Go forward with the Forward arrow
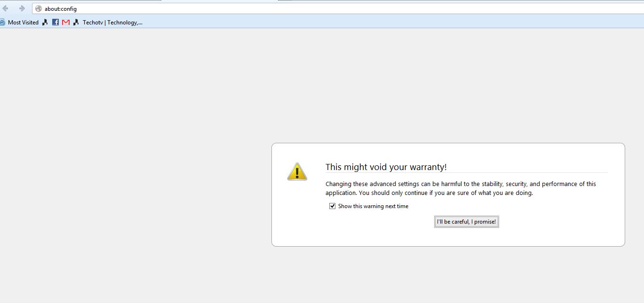The image size is (644, 303). (22, 8)
